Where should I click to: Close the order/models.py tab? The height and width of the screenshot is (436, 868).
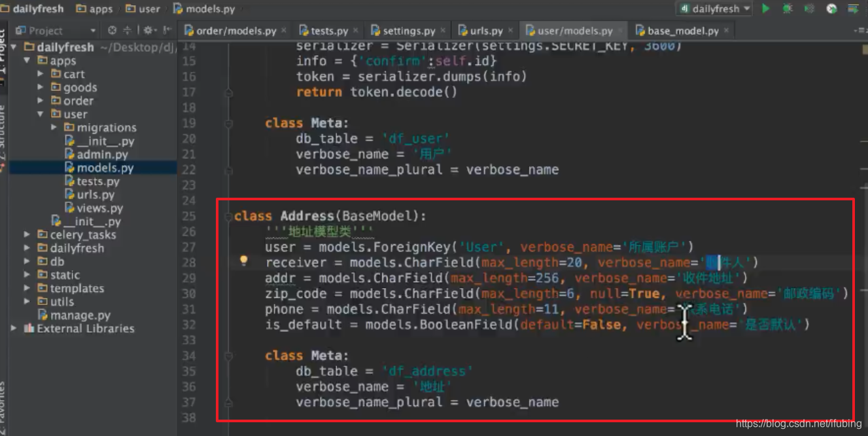coord(284,31)
